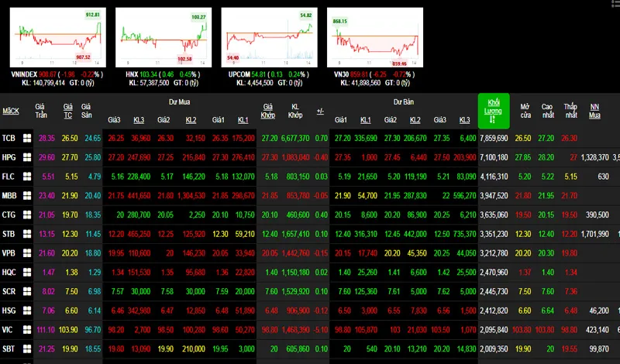Click the grid icon next to TCB
Viewport: 620px width, 364px height.
[x=27, y=138]
